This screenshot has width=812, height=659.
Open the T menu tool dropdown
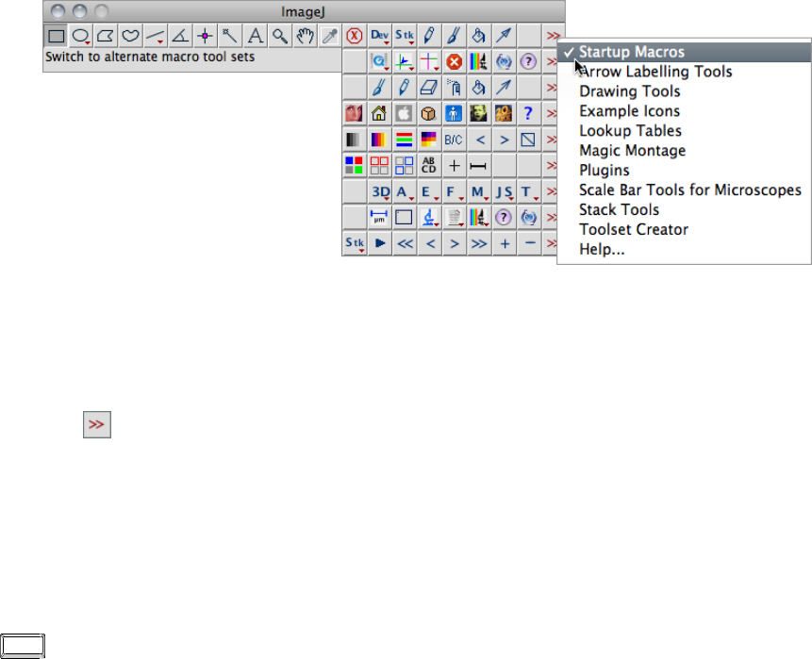point(528,191)
